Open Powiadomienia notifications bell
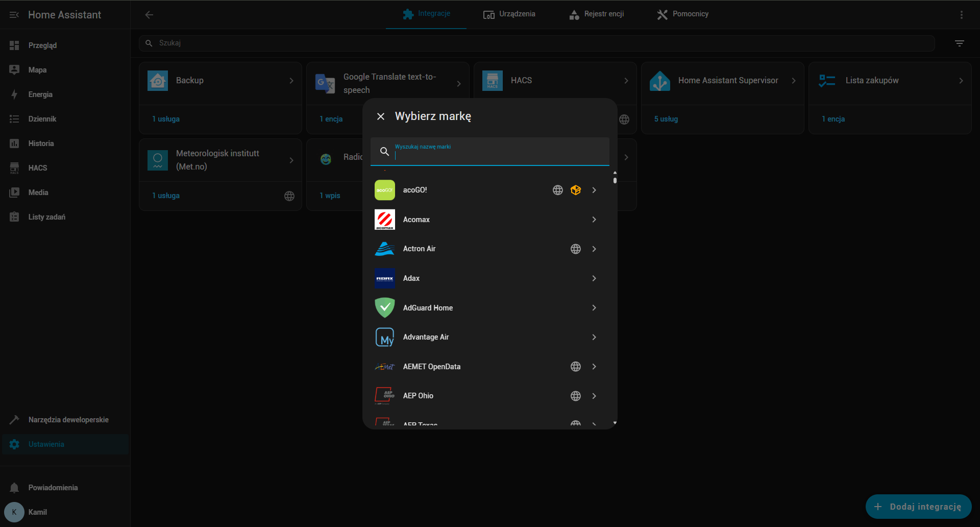 [14, 488]
